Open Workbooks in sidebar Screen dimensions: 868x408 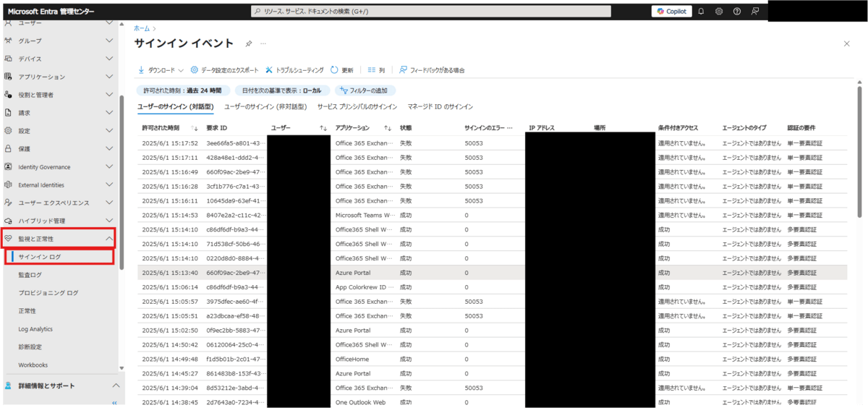[x=33, y=365]
